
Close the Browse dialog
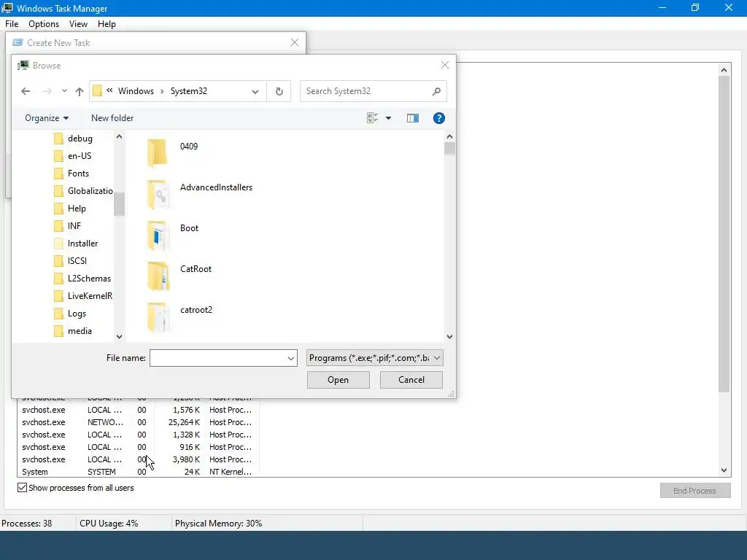pos(445,65)
